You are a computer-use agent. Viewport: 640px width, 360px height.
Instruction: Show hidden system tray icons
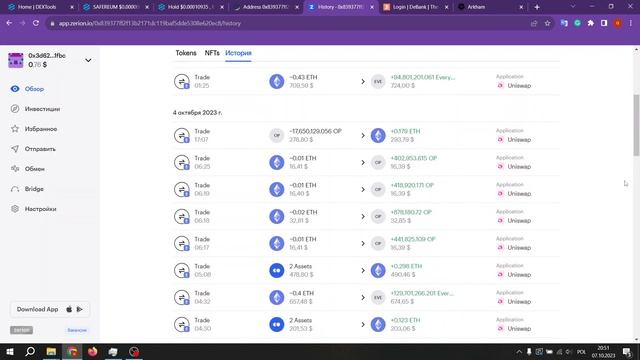click(519, 351)
